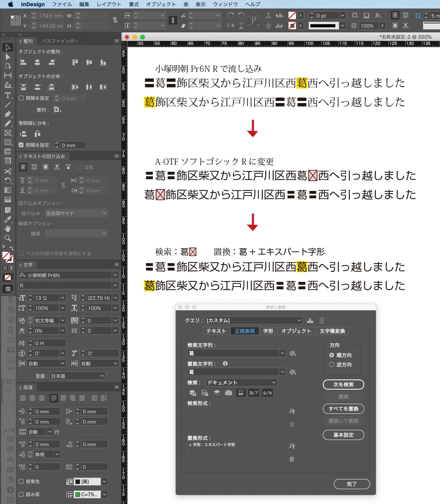Open 回り込み 左右両サイド dropdown

pyautogui.click(x=77, y=213)
